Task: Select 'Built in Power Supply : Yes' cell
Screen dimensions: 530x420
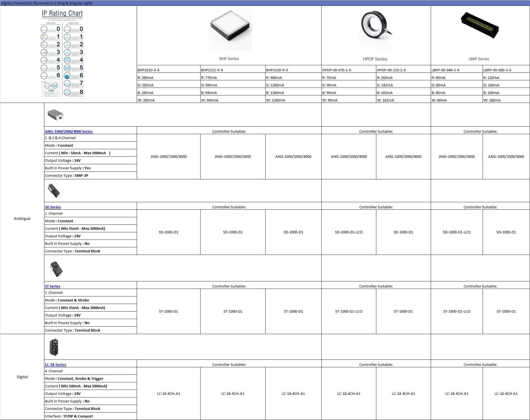Action: tap(90, 168)
